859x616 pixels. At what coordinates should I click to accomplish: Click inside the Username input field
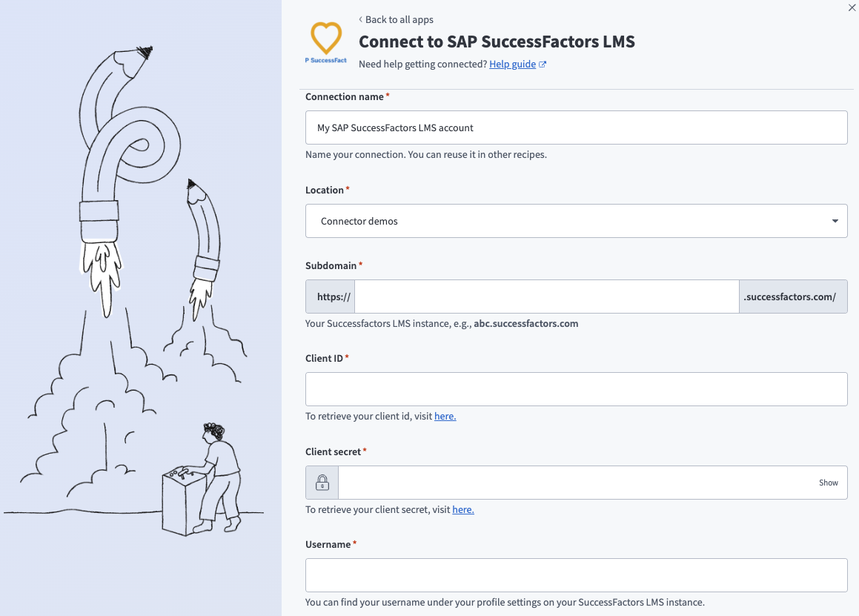click(576, 574)
